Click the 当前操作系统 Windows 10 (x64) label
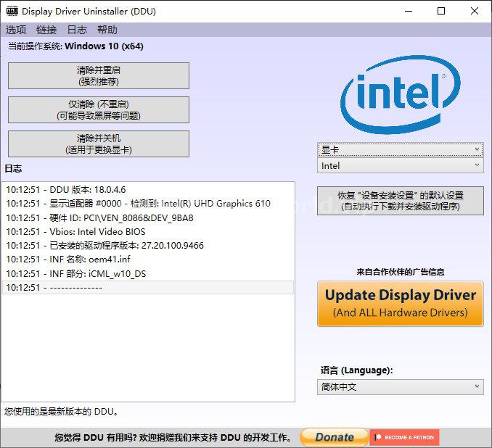Viewport: 492px width, 448px height. (75, 46)
